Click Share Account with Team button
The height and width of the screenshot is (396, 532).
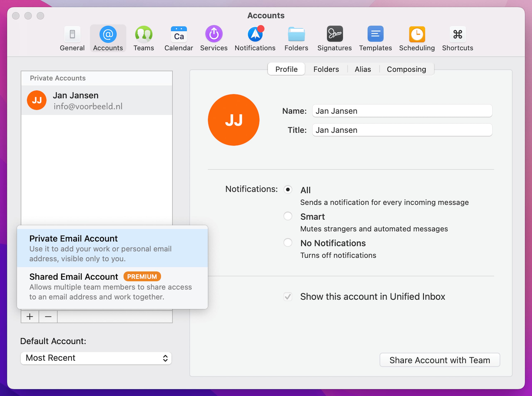[x=440, y=360]
